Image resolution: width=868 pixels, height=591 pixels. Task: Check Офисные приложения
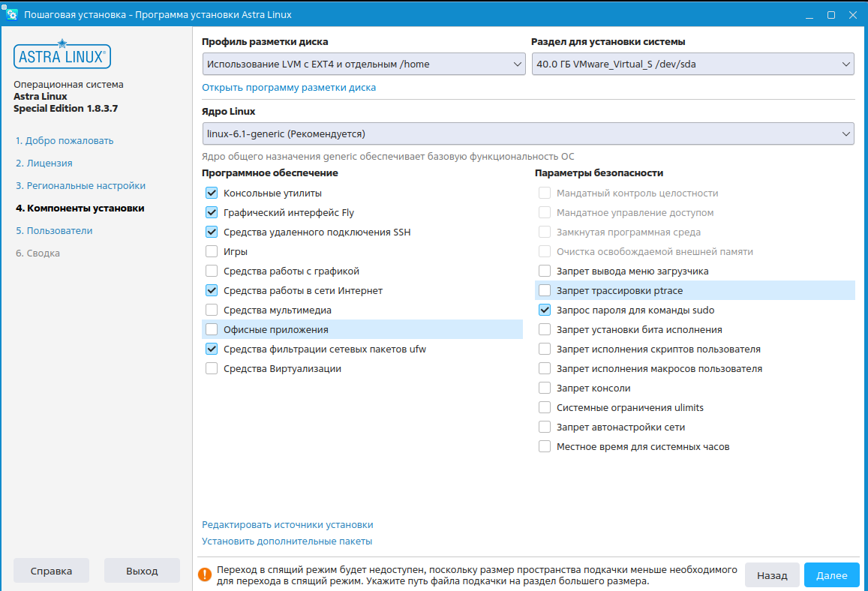pyautogui.click(x=212, y=330)
